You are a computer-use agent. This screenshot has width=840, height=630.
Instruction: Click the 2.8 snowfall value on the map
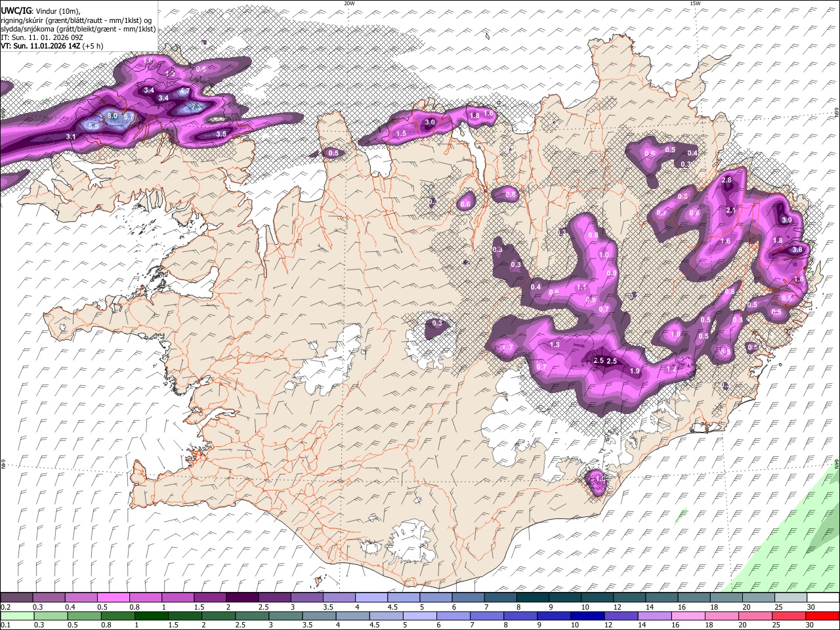click(726, 180)
